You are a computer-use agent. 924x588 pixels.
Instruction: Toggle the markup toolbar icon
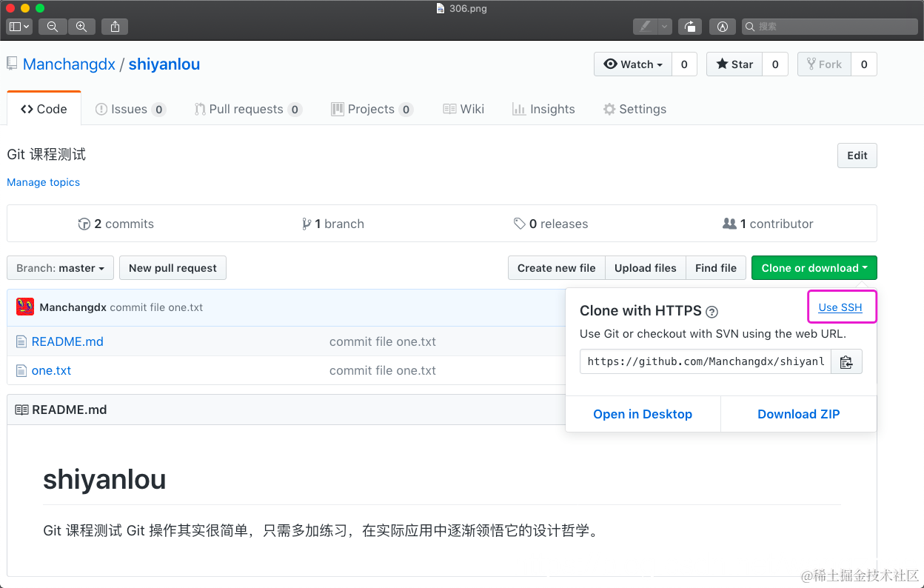pyautogui.click(x=723, y=27)
